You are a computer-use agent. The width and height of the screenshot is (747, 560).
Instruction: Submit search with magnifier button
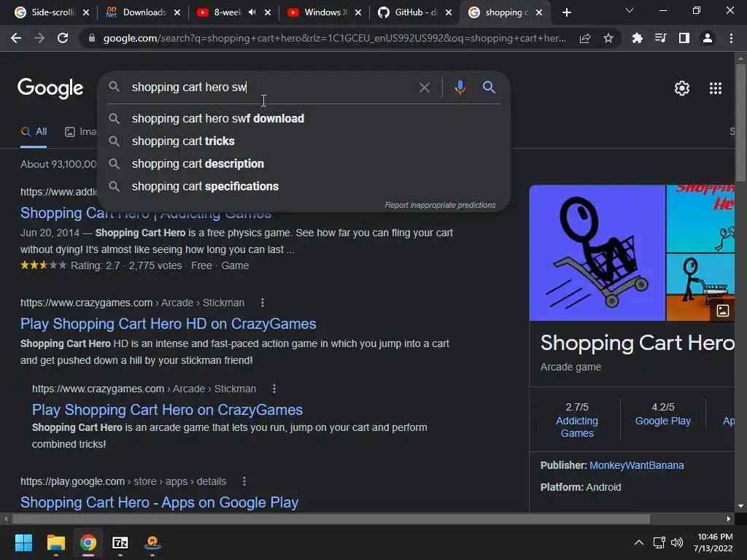489,87
